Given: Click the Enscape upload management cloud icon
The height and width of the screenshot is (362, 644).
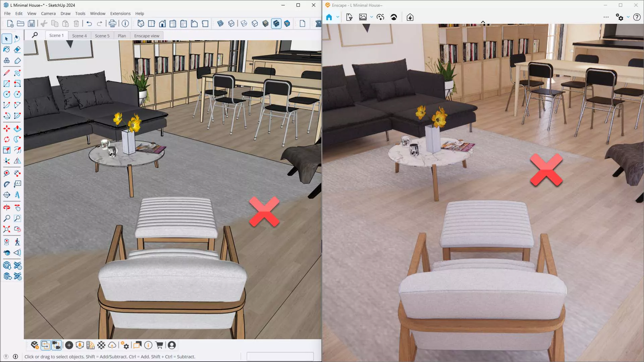Looking at the screenshot, I should 112,345.
